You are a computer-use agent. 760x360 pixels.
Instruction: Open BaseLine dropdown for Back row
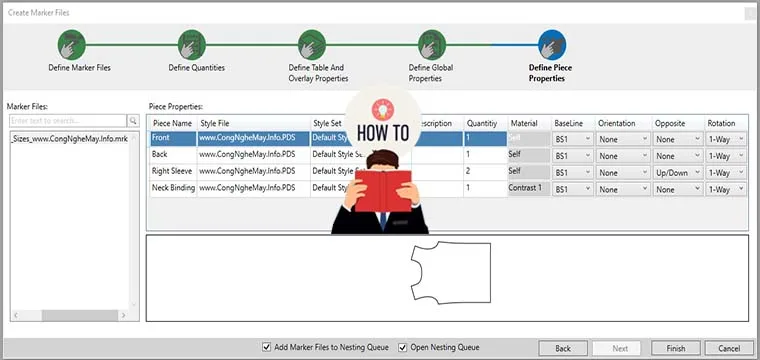point(572,156)
